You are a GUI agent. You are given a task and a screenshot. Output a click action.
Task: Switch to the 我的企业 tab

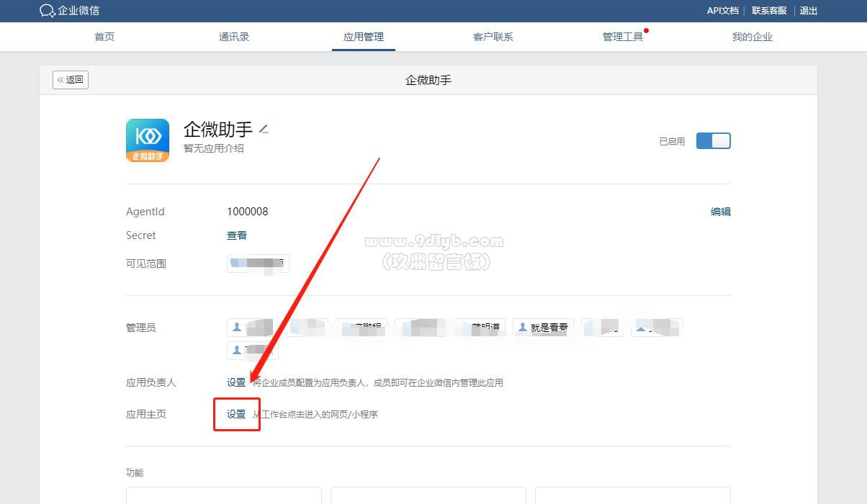point(753,37)
